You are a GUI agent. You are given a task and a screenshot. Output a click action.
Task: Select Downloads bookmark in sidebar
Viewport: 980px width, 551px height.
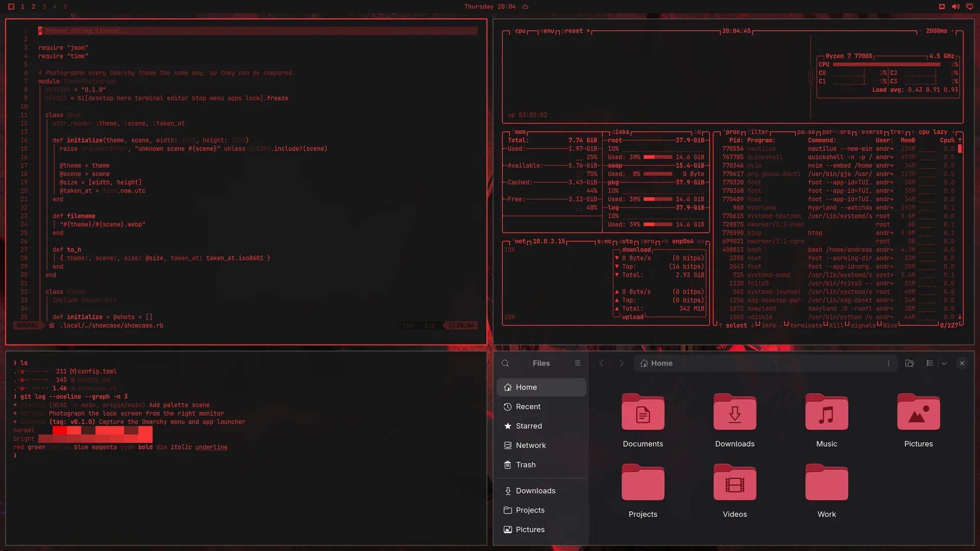click(x=541, y=491)
